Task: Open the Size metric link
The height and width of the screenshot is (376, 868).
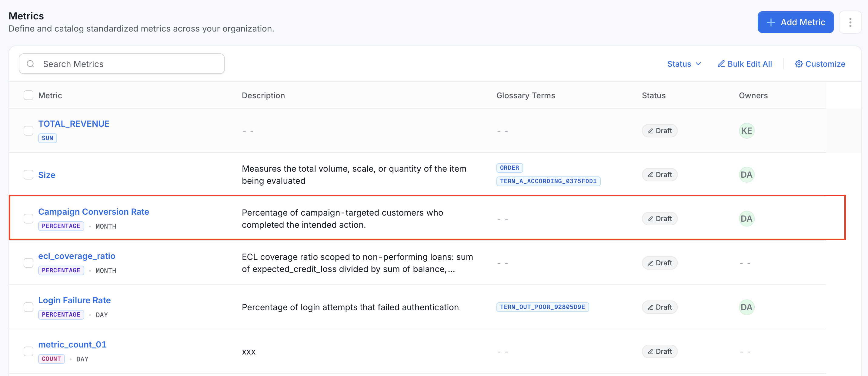Action: click(x=47, y=175)
